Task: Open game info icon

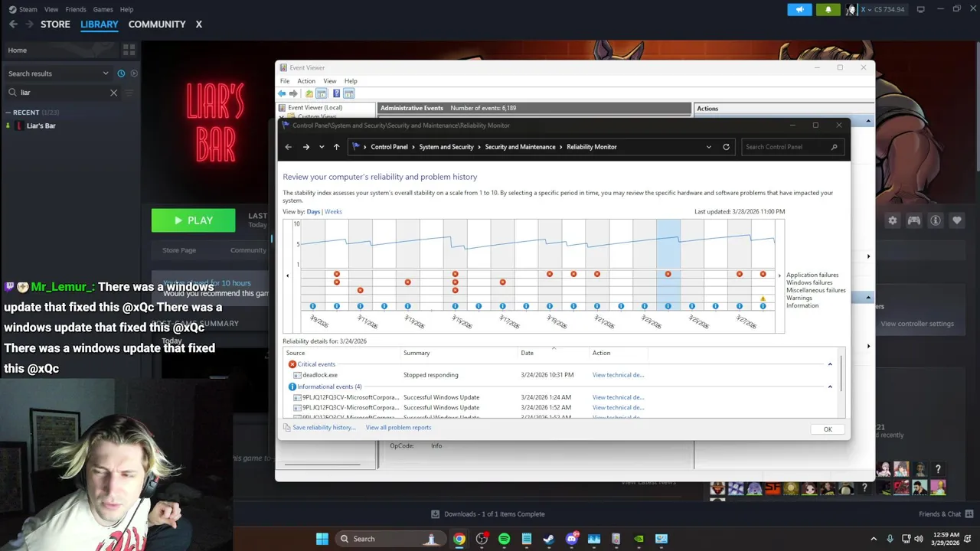Action: click(x=935, y=220)
